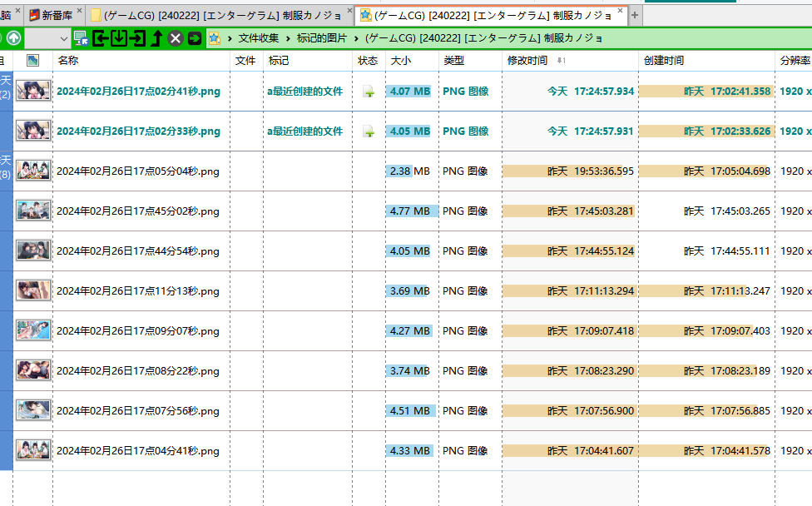Click the round X cancel icon
812x506 pixels.
tap(176, 38)
